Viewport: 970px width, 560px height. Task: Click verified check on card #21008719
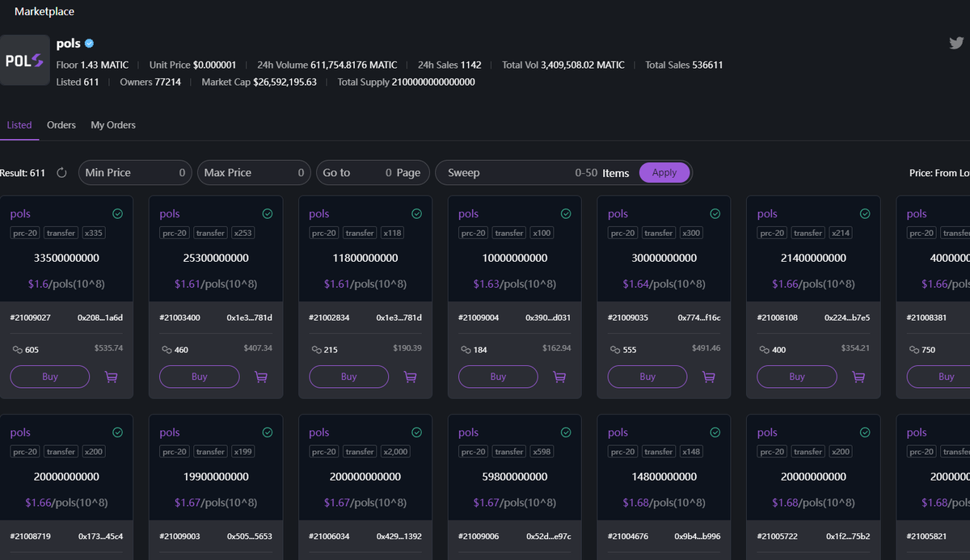[x=118, y=432]
